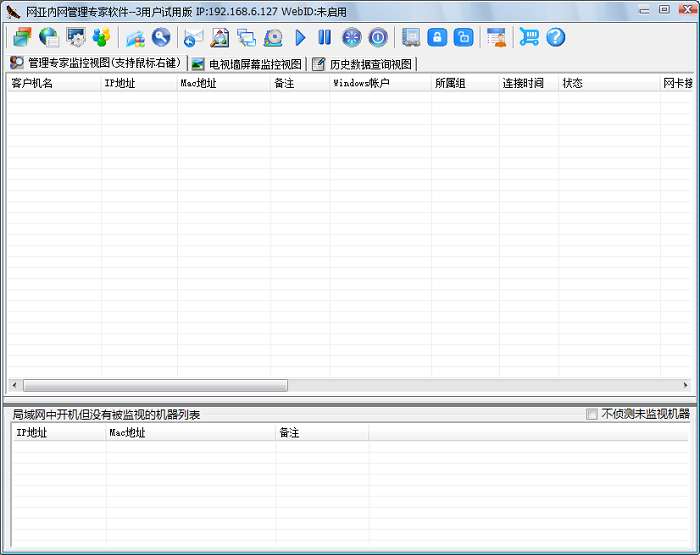This screenshot has width=700, height=555.
Task: Click the multiple screens windows icon
Action: point(246,38)
